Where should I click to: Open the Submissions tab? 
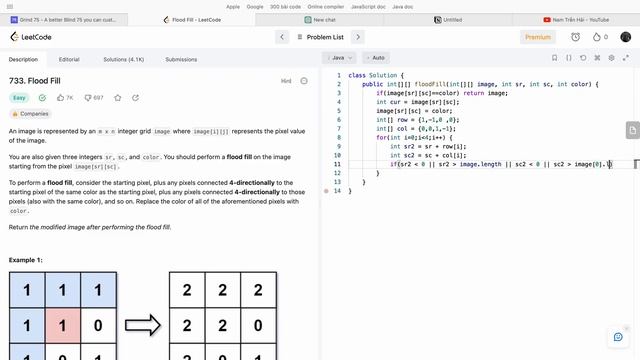pyautogui.click(x=181, y=59)
